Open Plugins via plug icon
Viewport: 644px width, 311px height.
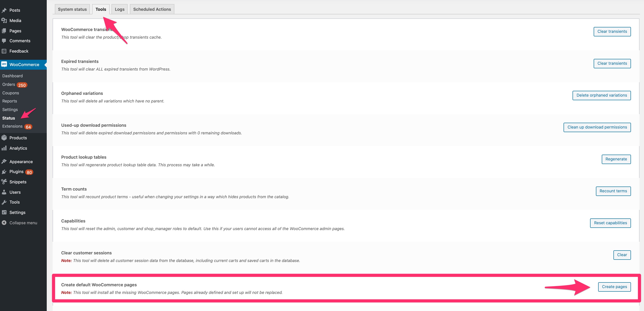click(x=4, y=171)
